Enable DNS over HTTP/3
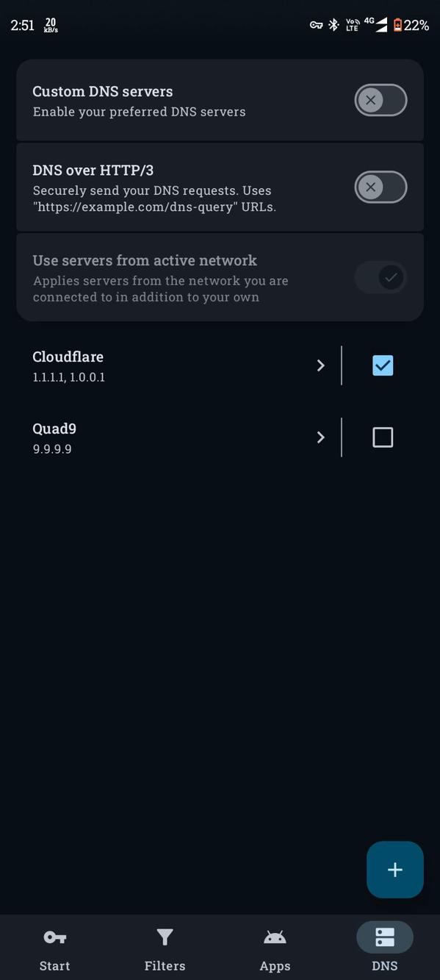Image resolution: width=440 pixels, height=980 pixels. (x=381, y=187)
